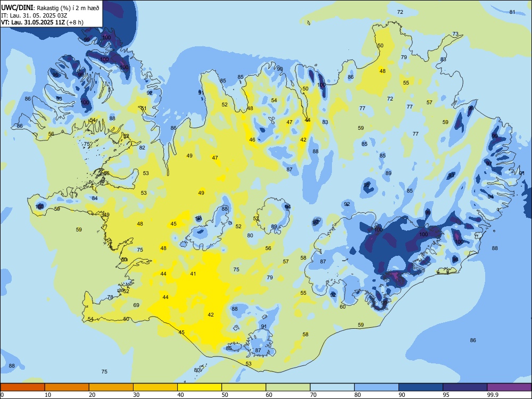
Task: Click the value 79 in the northeast
Action: coord(404,57)
